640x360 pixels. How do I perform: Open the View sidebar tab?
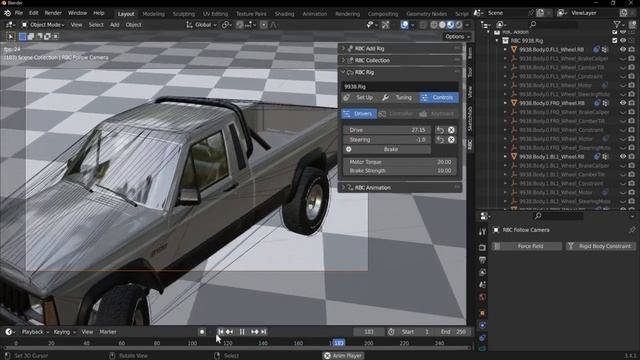[470, 92]
